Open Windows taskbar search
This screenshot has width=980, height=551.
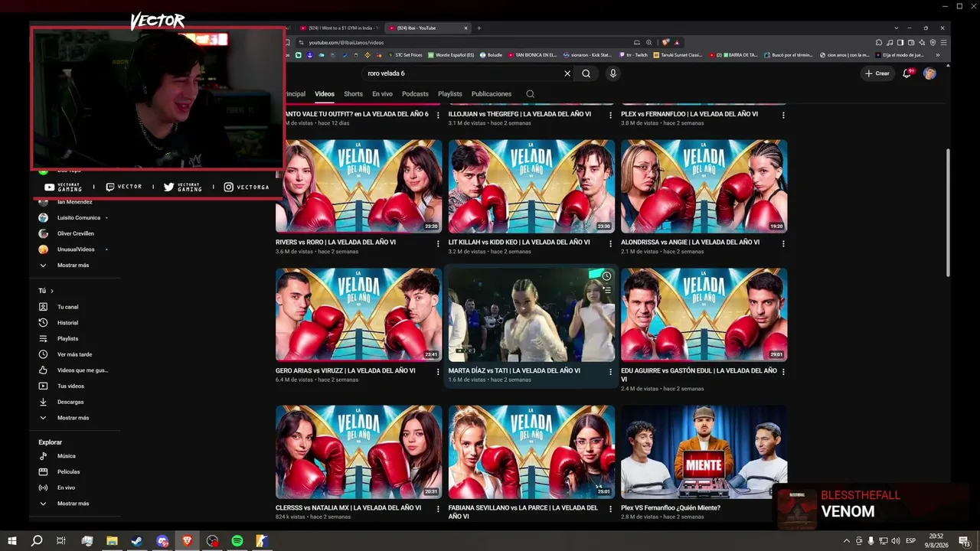(36, 541)
